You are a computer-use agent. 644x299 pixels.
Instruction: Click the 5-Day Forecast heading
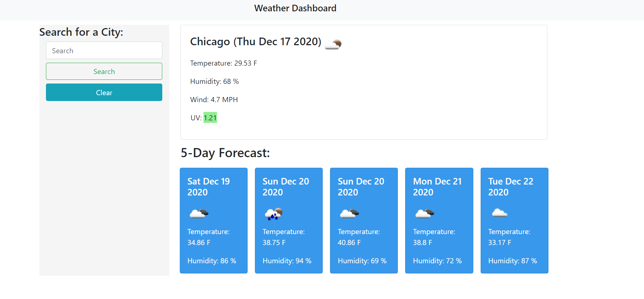[225, 153]
